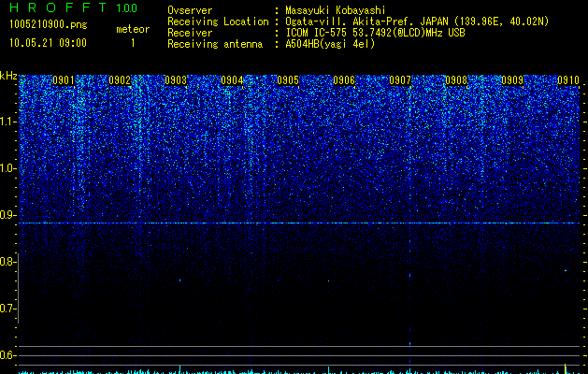Viewport: 588px width, 374px height.
Task: Click the kHz axis unit label
Action: coord(8,76)
